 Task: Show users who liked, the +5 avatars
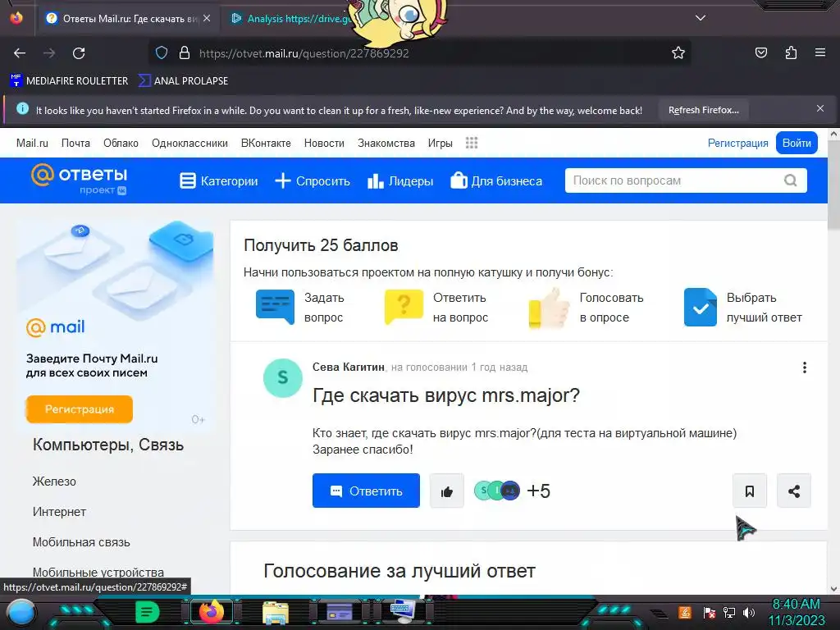pyautogui.click(x=512, y=491)
